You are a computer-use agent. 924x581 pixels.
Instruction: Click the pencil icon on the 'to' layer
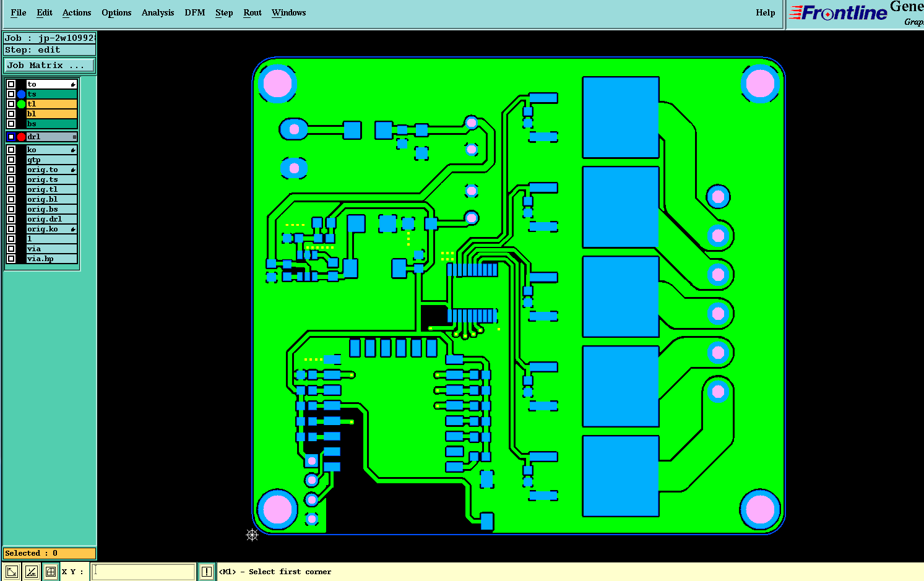(73, 84)
